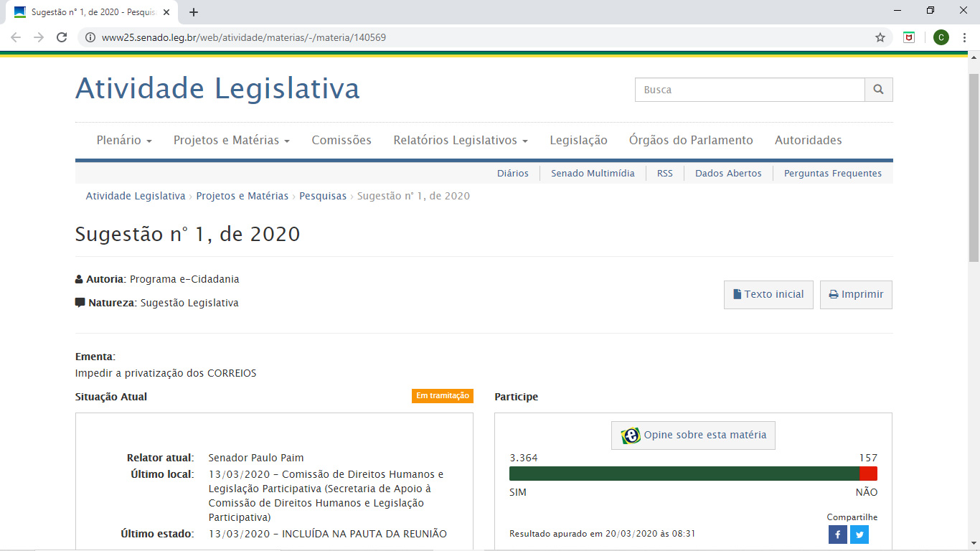Click the Autoria person icon
Viewport: 980px width, 551px height.
(x=79, y=279)
